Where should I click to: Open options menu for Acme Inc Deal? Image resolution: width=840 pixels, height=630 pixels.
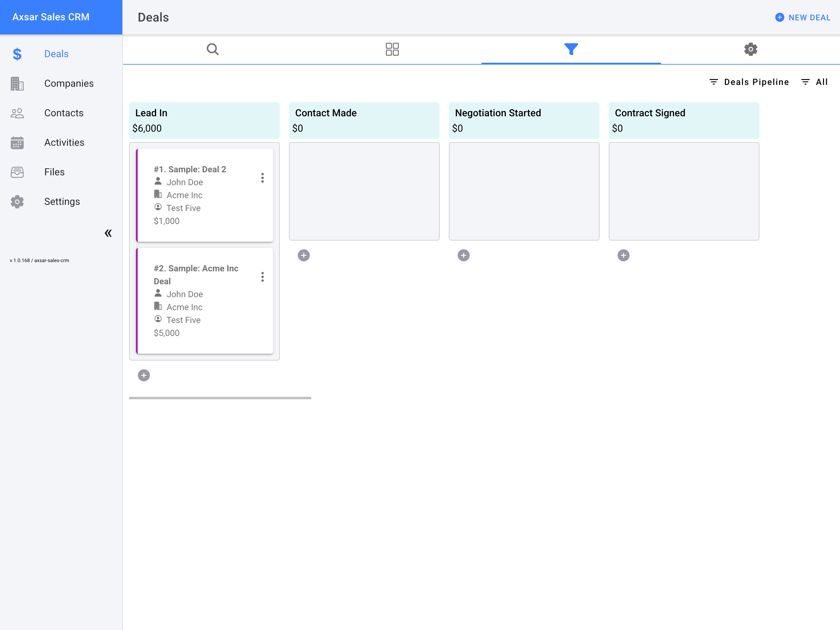(262, 277)
